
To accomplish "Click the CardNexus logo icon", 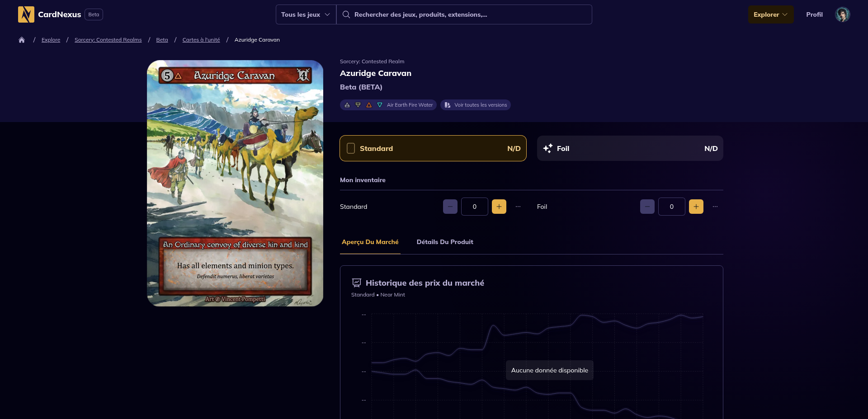I will [26, 14].
